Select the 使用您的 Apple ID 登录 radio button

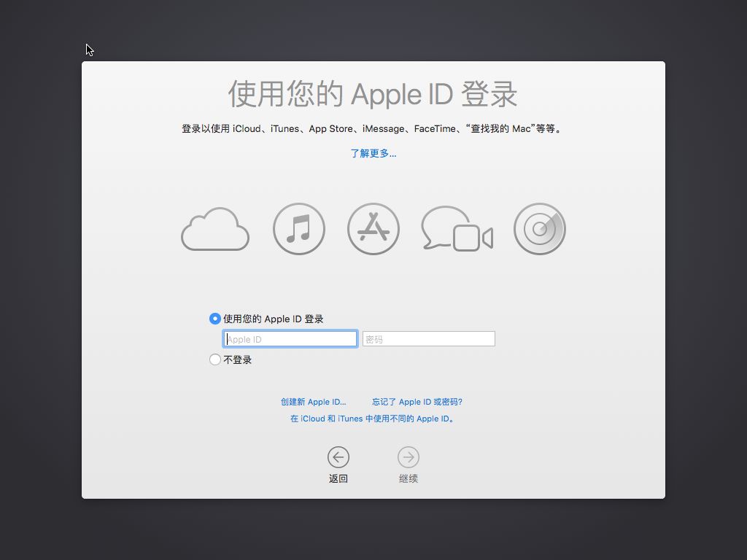pyautogui.click(x=215, y=319)
